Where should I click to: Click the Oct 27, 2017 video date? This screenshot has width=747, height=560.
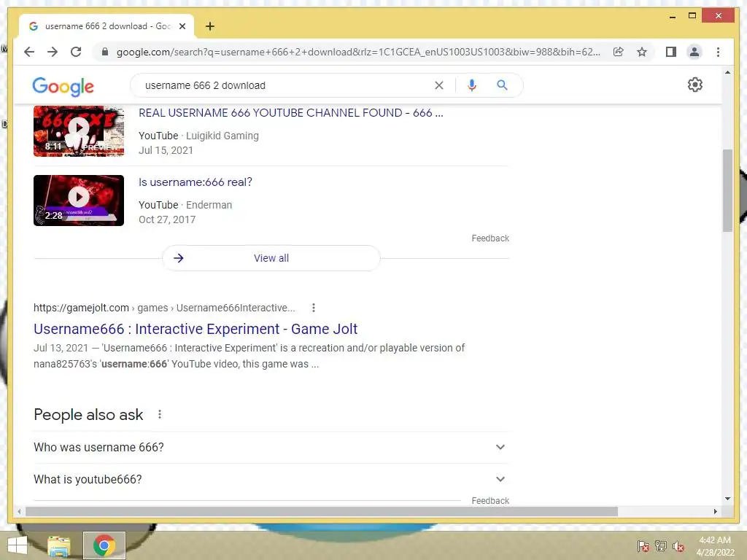pyautogui.click(x=167, y=219)
